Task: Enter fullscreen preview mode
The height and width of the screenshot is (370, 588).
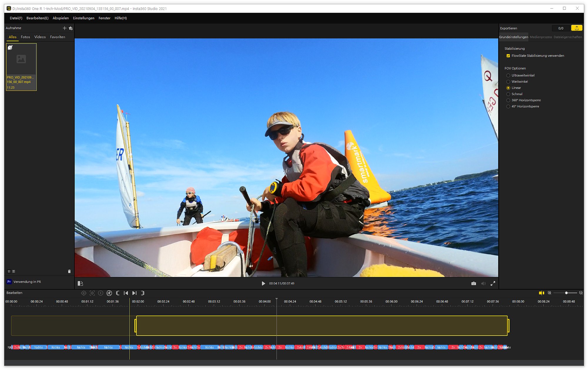Action: 493,283
